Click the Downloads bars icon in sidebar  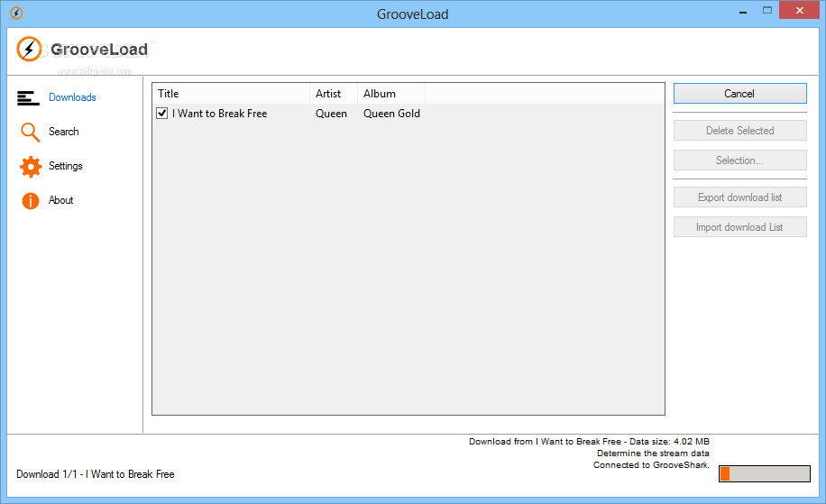click(28, 98)
